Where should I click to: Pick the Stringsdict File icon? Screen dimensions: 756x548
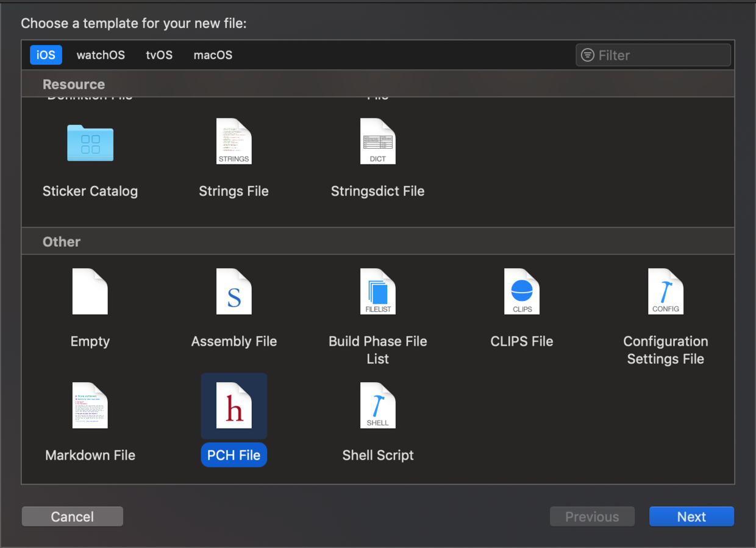click(378, 141)
